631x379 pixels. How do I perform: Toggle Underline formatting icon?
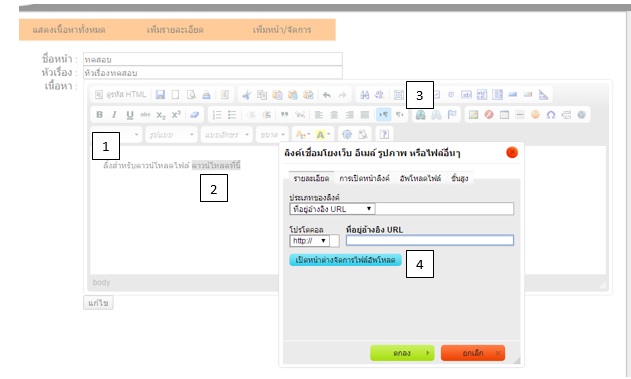(x=130, y=115)
